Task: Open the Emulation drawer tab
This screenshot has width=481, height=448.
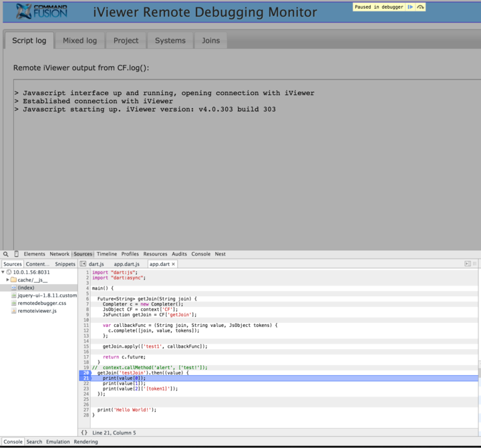Action: (58, 441)
